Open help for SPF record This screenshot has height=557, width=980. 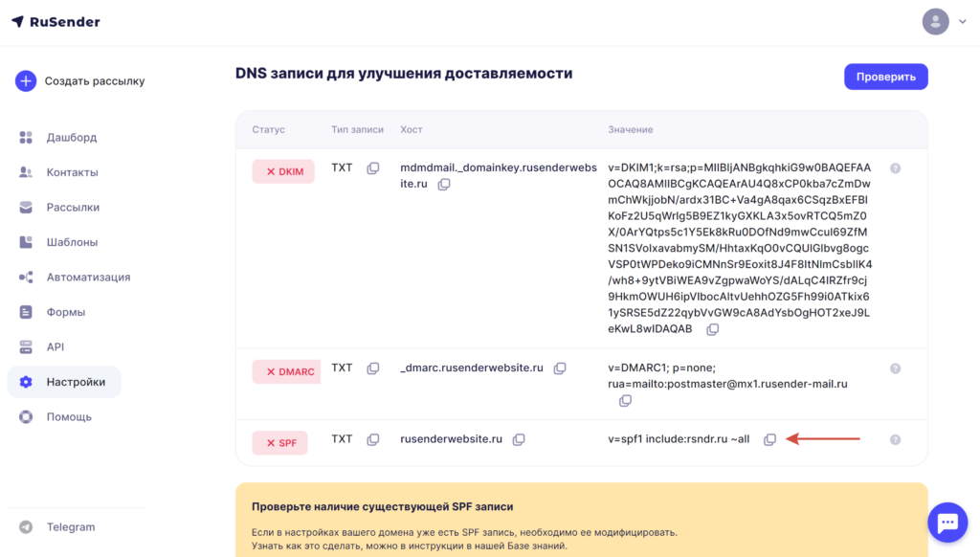(896, 439)
